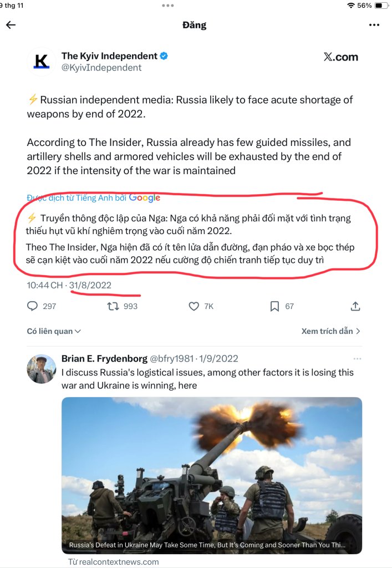Open Kyiv Independent profile avatar

[x=41, y=62]
